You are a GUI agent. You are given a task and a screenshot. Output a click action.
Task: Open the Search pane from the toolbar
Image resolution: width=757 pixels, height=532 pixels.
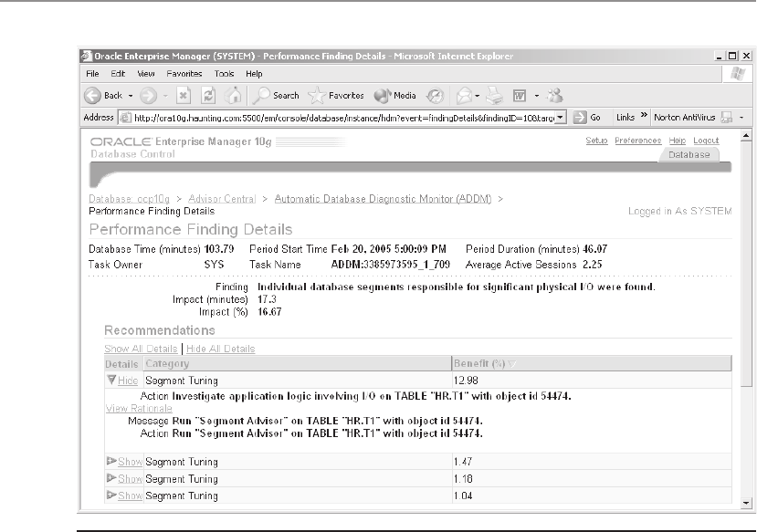[276, 96]
